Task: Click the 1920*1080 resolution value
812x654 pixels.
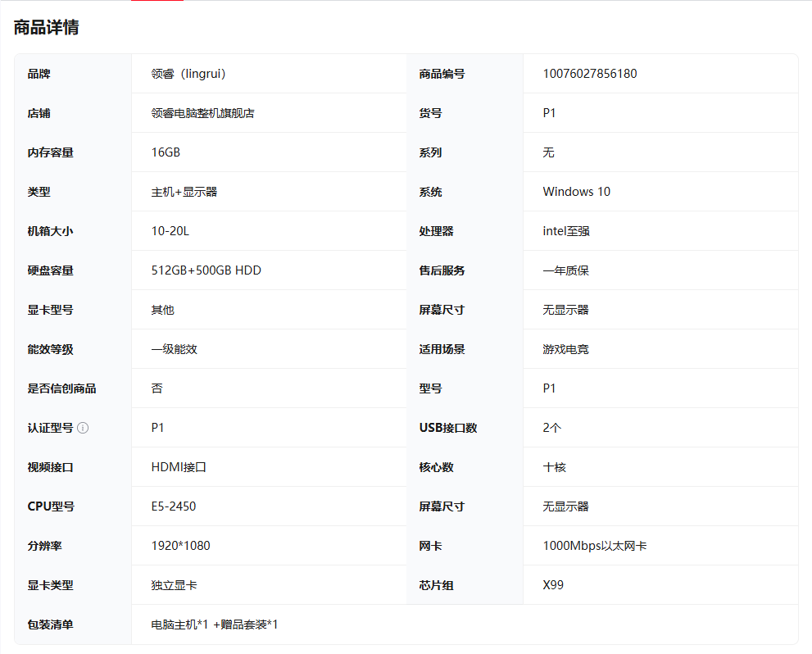Action: [x=180, y=546]
